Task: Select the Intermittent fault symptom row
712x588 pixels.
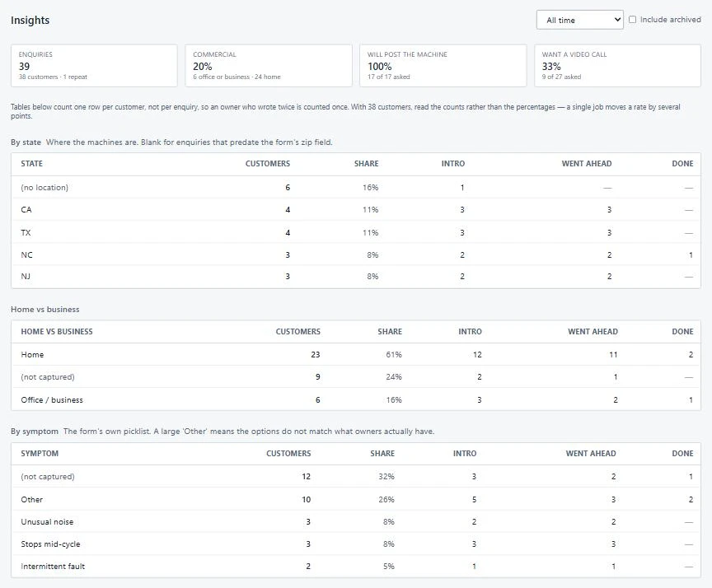Action: pos(356,566)
